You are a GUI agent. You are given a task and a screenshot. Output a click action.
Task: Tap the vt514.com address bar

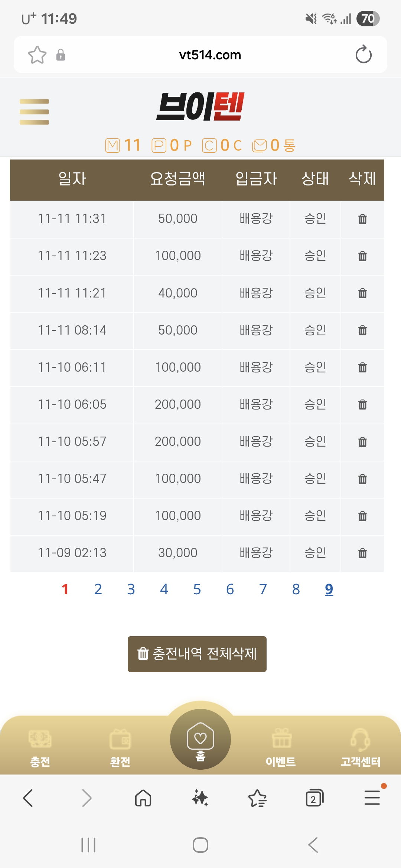[210, 55]
